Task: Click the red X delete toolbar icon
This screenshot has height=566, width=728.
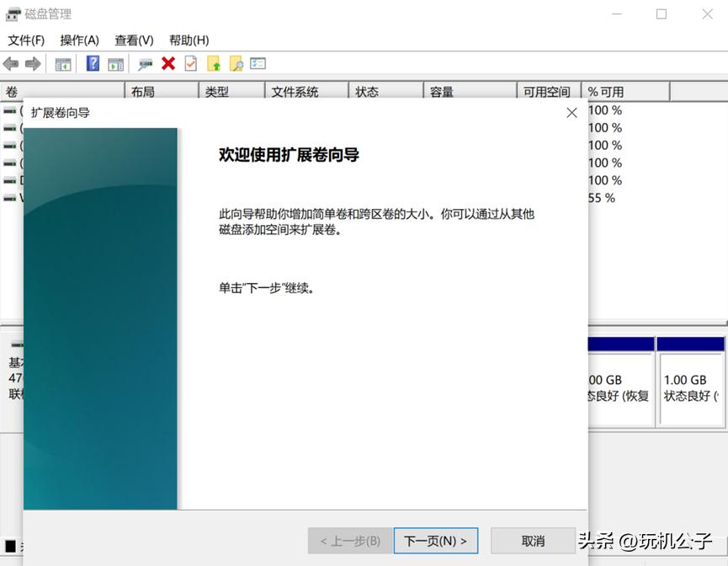Action: (167, 63)
